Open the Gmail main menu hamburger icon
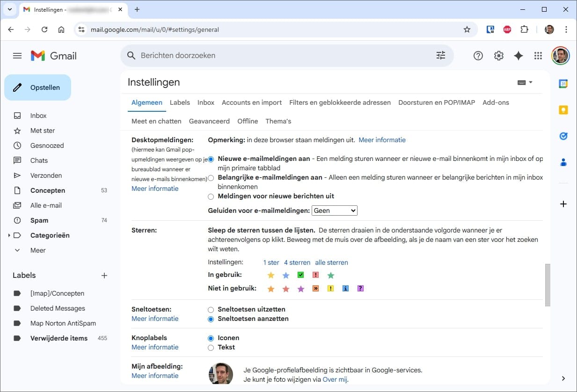Image resolution: width=577 pixels, height=392 pixels. click(17, 56)
